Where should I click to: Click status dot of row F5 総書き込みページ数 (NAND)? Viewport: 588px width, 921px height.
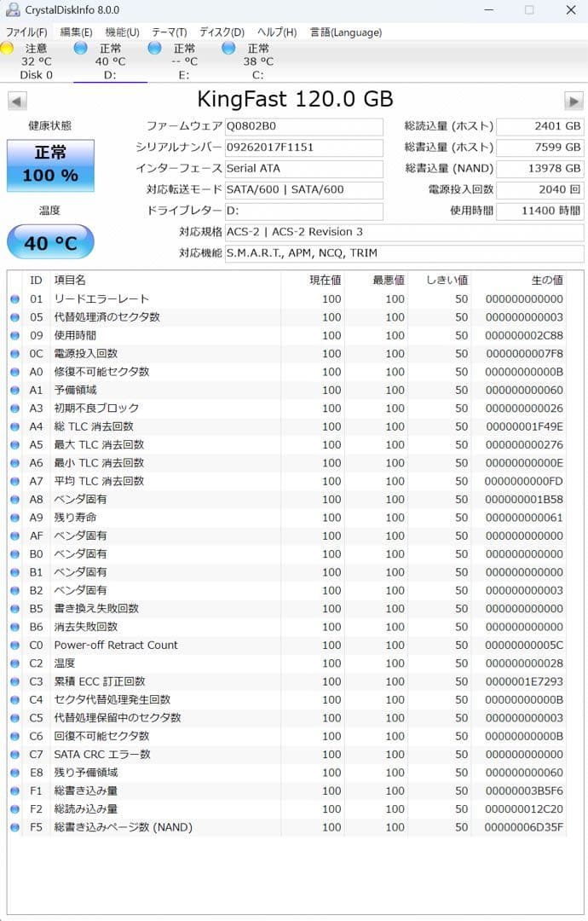[x=14, y=827]
